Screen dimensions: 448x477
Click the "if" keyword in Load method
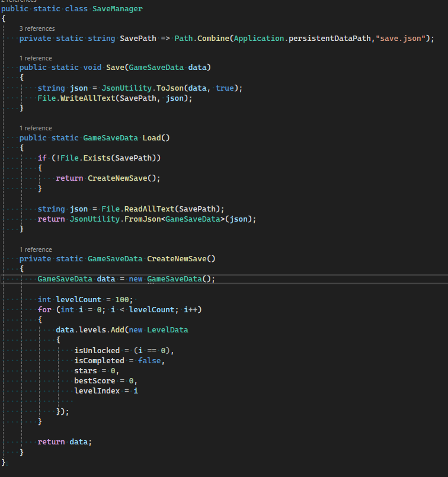[x=42, y=158]
